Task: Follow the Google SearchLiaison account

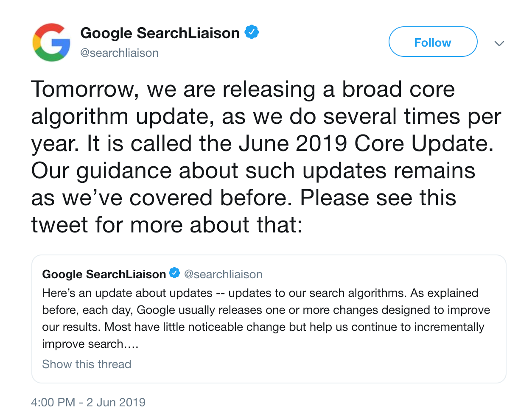Action: 433,42
